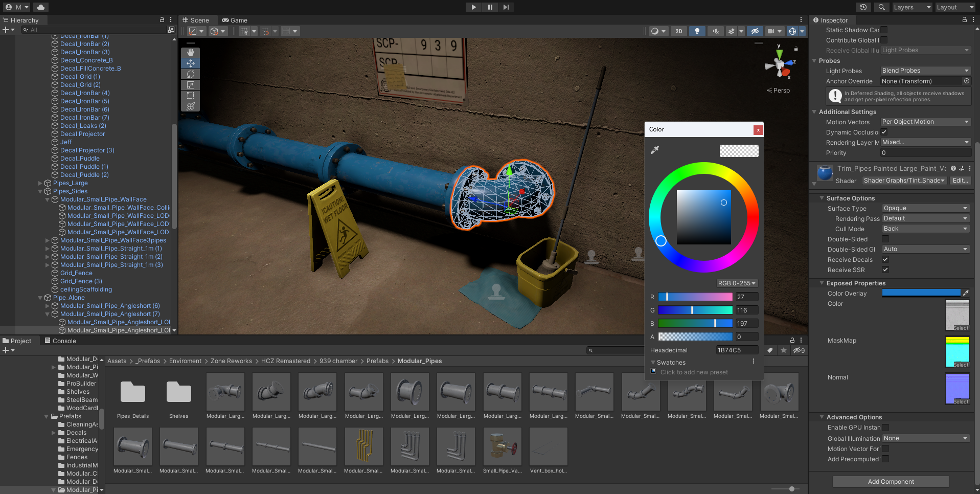Toggle Double-Sided checkbox
The image size is (980, 494).
click(885, 239)
